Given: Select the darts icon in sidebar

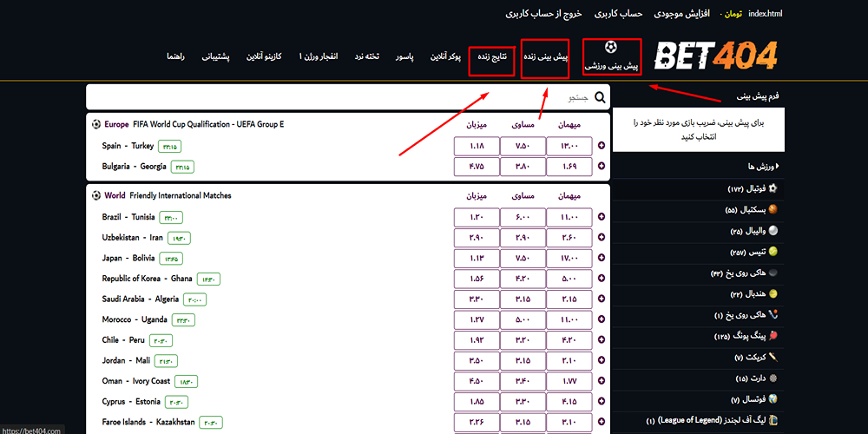Looking at the screenshot, I should coord(773,378).
